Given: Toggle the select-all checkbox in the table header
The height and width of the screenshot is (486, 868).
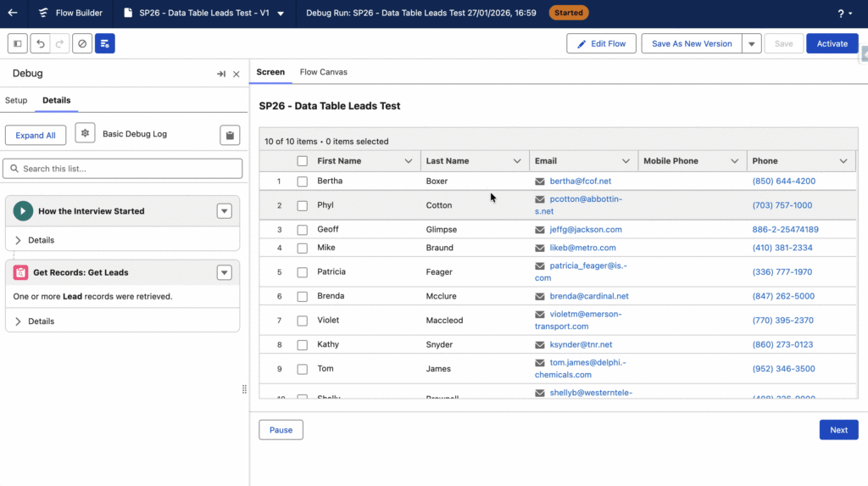Looking at the screenshot, I should point(303,161).
